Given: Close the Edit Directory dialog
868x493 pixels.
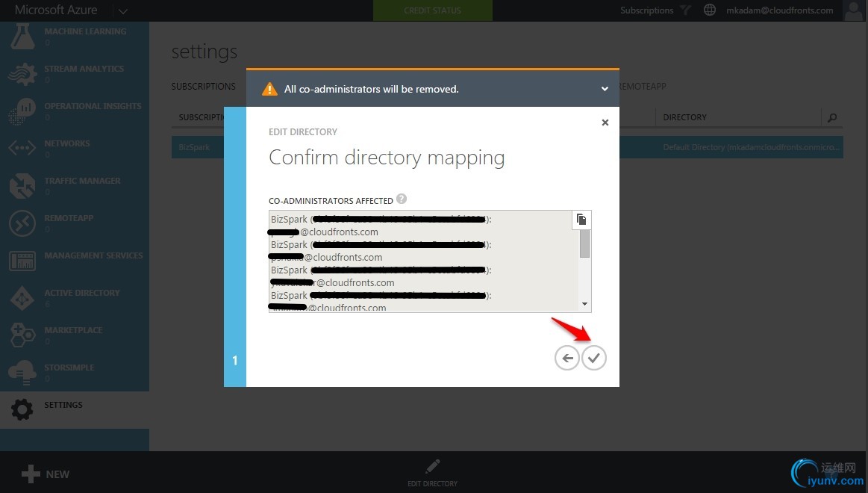Looking at the screenshot, I should tap(605, 123).
